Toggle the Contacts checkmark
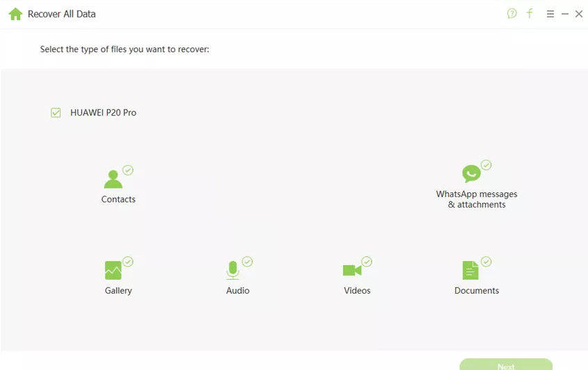Image resolution: width=588 pixels, height=370 pixels. (x=128, y=170)
